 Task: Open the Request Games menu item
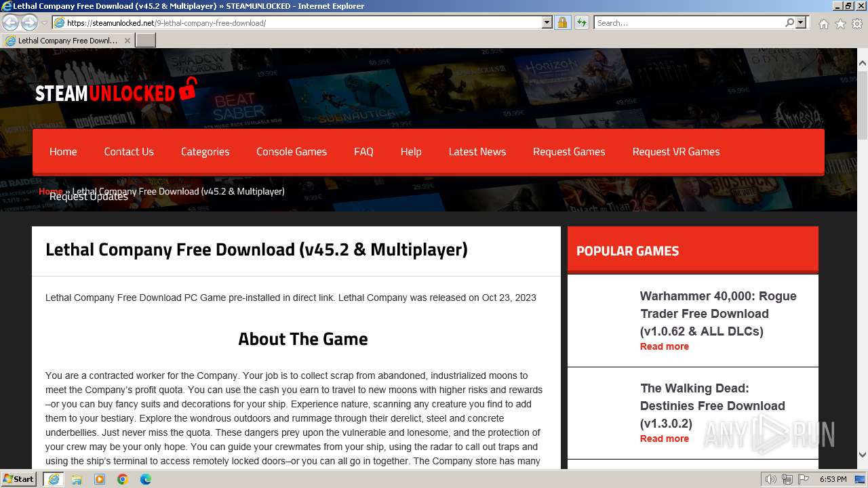[569, 152]
